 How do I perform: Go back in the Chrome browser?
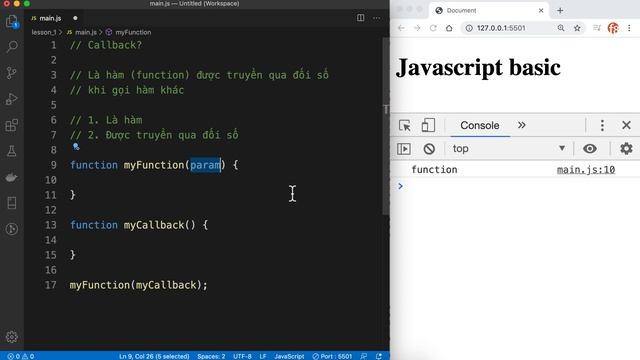tap(401, 28)
